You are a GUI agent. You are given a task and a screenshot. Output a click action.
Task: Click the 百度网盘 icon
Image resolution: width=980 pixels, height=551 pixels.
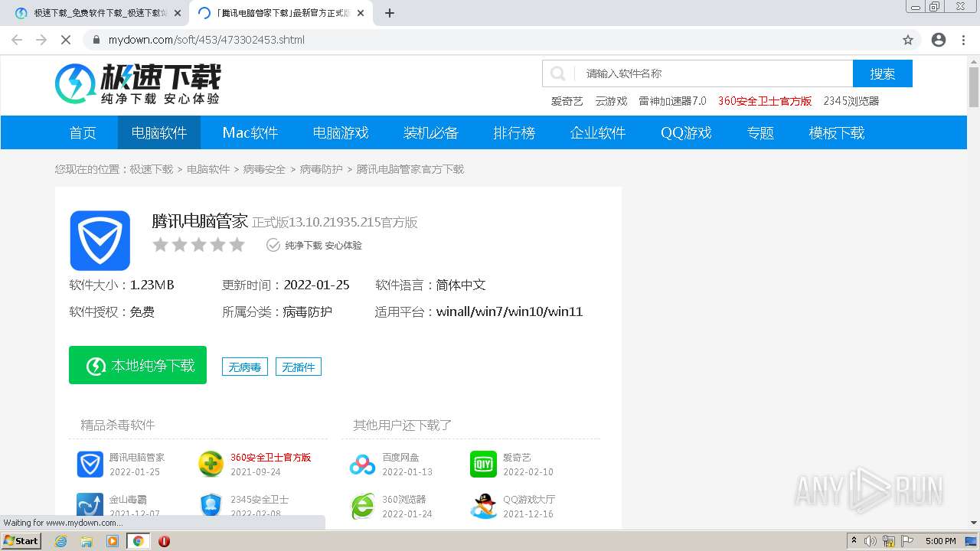[362, 464]
